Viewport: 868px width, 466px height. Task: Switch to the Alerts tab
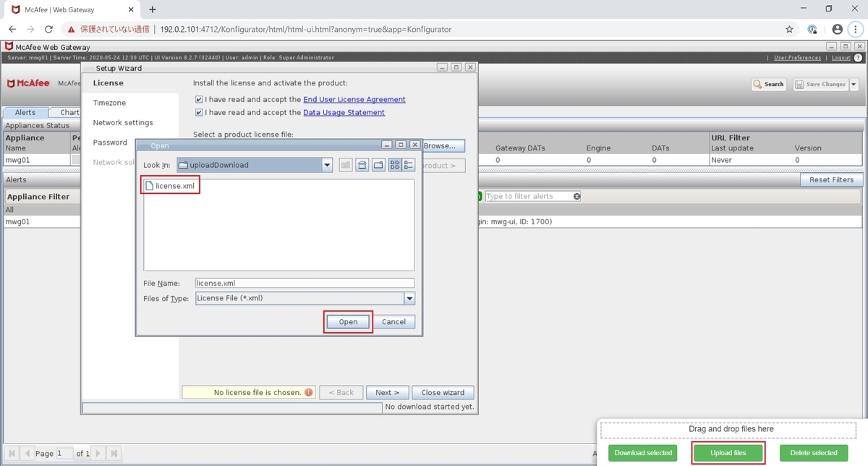point(25,112)
